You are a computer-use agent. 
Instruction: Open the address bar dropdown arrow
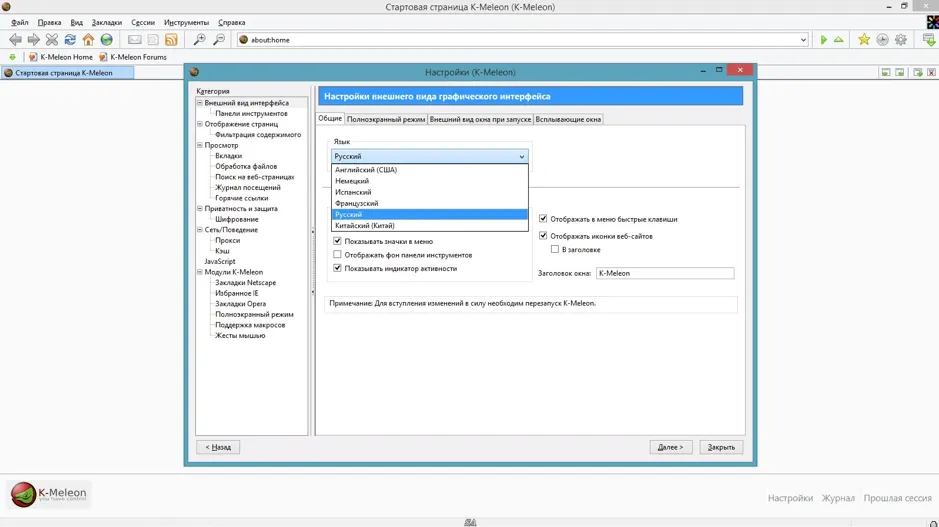(x=803, y=40)
